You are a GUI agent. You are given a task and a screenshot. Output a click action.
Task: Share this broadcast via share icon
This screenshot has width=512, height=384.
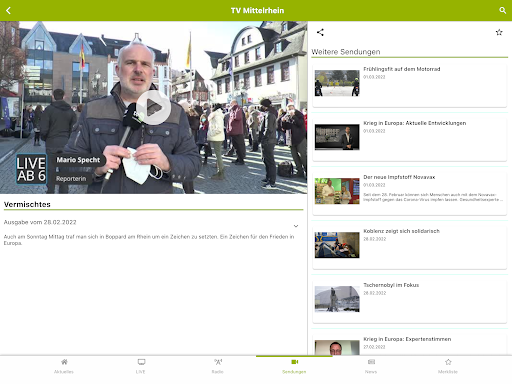tap(320, 32)
